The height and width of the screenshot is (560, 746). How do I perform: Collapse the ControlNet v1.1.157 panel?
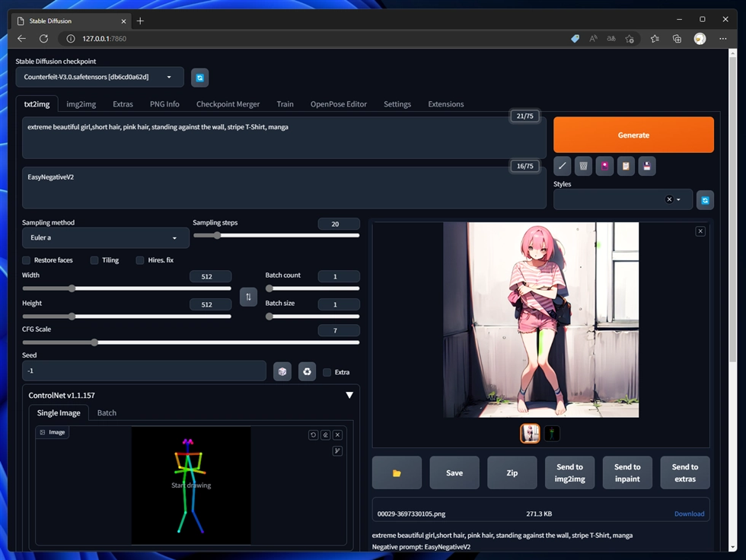(349, 396)
